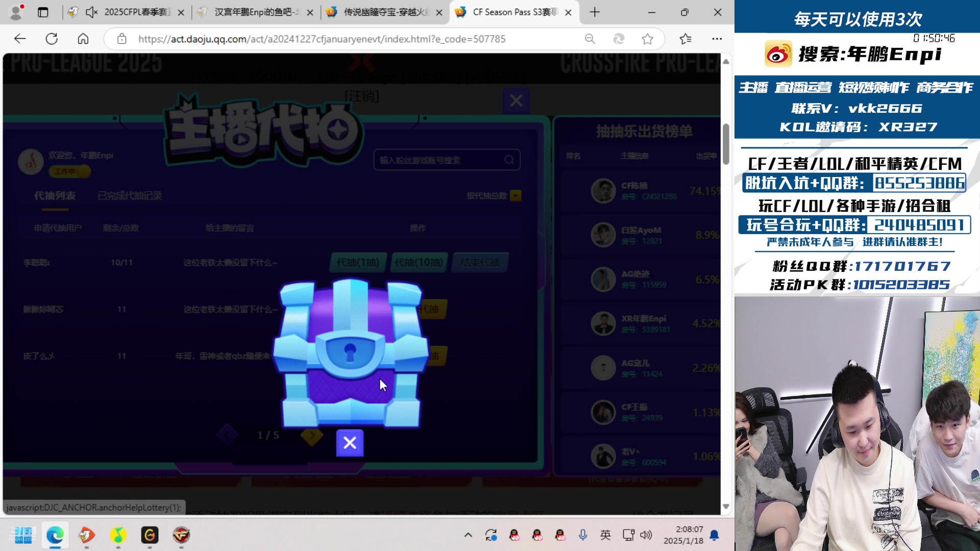Click the back navigation arrow

20,39
